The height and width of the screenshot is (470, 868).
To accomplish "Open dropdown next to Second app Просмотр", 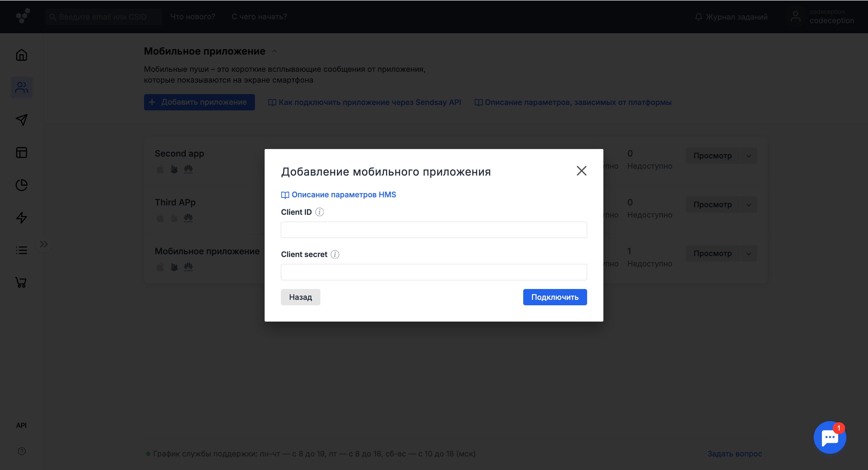I will tap(748, 156).
